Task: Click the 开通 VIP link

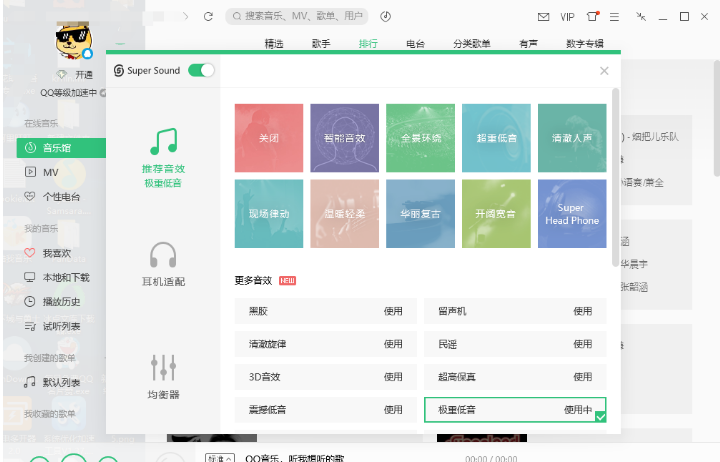Action: 84,75
